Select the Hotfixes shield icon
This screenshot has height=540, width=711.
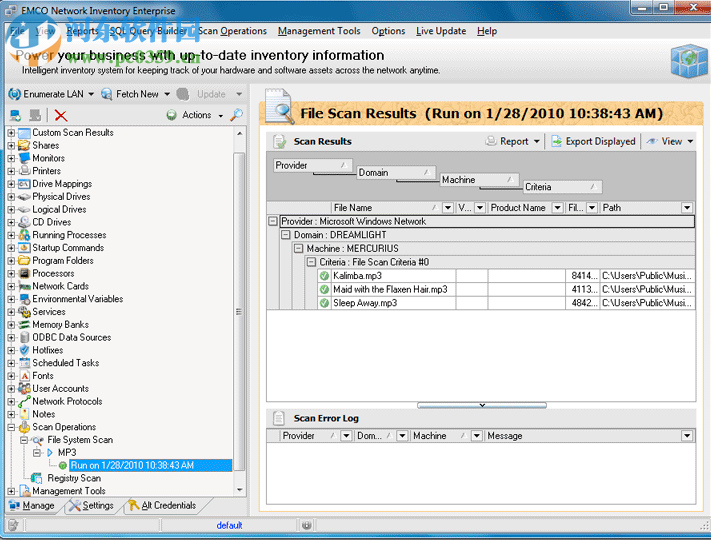24,350
